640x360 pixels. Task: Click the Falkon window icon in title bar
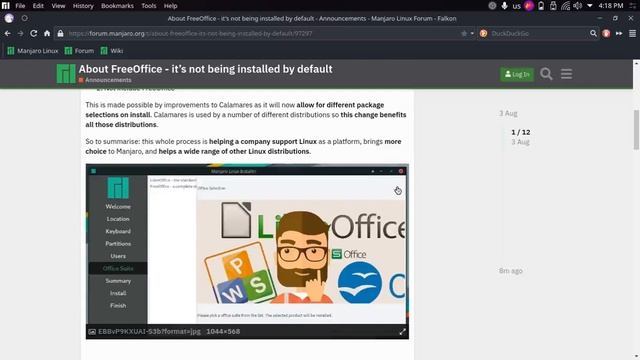click(9, 18)
